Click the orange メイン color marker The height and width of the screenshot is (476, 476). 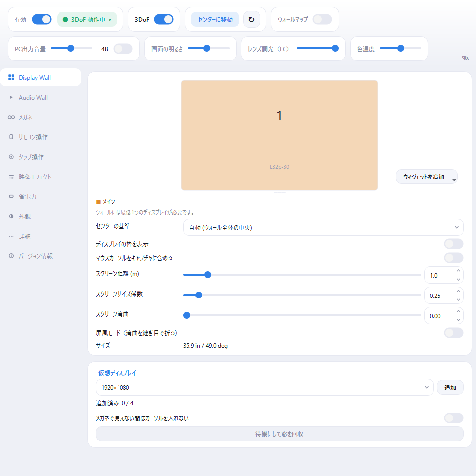pos(98,202)
